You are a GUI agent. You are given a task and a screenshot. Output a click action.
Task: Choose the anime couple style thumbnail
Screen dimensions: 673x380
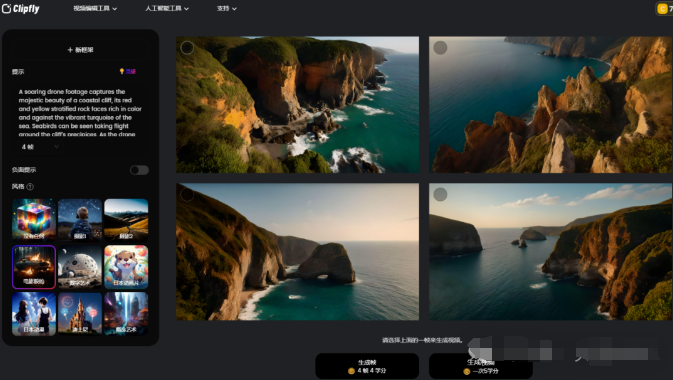click(34, 314)
